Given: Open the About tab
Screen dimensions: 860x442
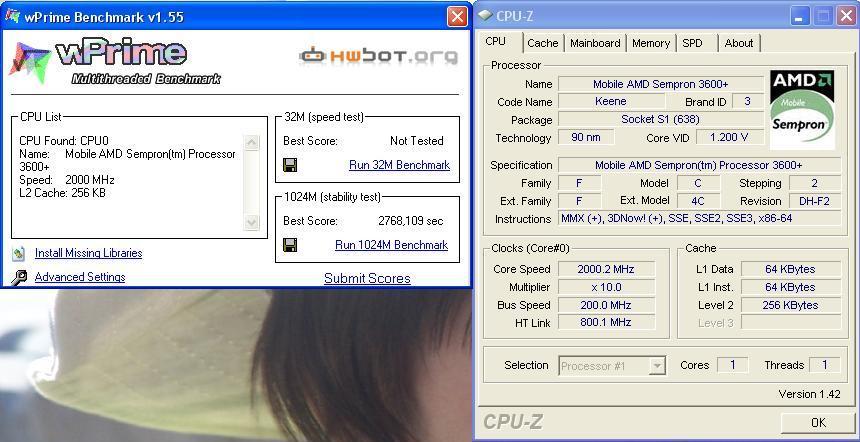Looking at the screenshot, I should click(739, 43).
